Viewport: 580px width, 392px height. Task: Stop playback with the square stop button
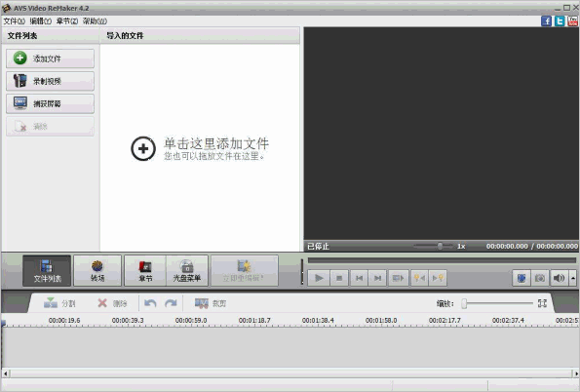click(339, 278)
